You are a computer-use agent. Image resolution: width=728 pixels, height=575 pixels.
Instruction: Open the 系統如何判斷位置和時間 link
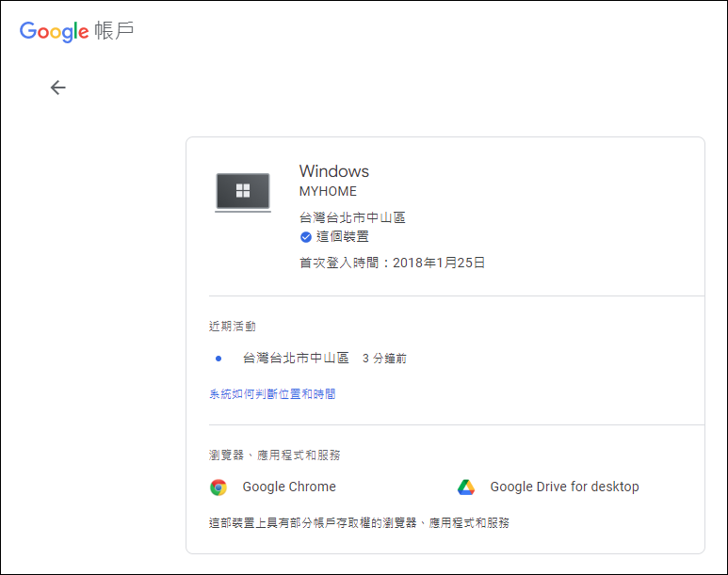pos(272,394)
